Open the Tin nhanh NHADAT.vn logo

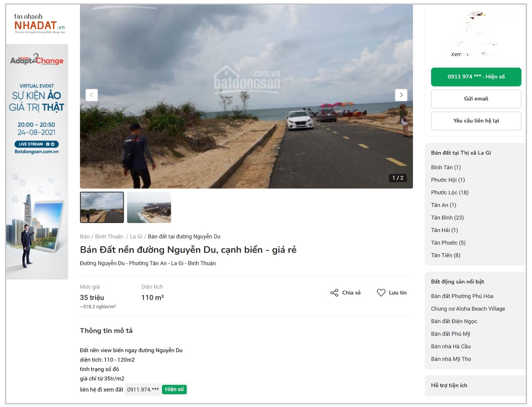(39, 24)
